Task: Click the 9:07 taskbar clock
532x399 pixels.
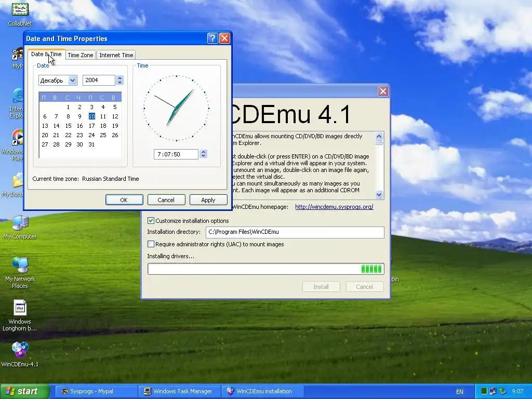Action: 517,392
